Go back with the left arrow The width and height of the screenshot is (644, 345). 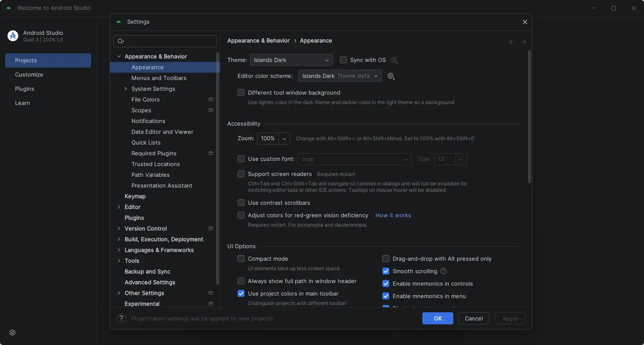pyautogui.click(x=512, y=42)
